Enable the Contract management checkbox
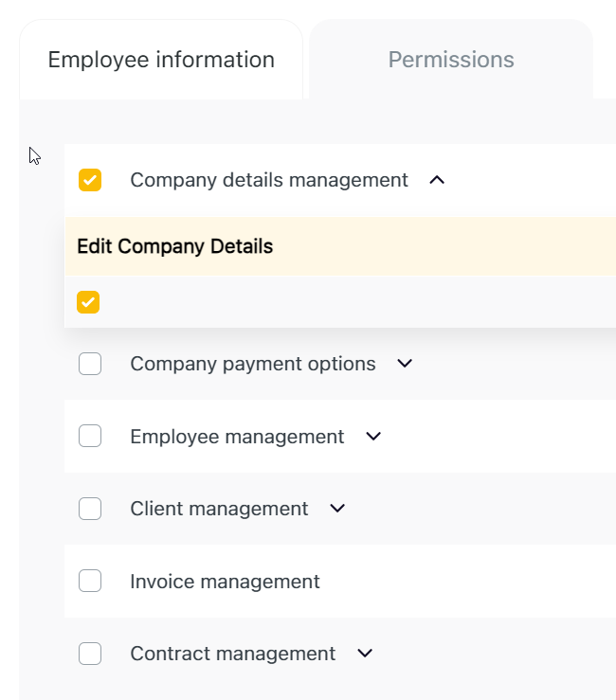The image size is (616, 700). (90, 654)
